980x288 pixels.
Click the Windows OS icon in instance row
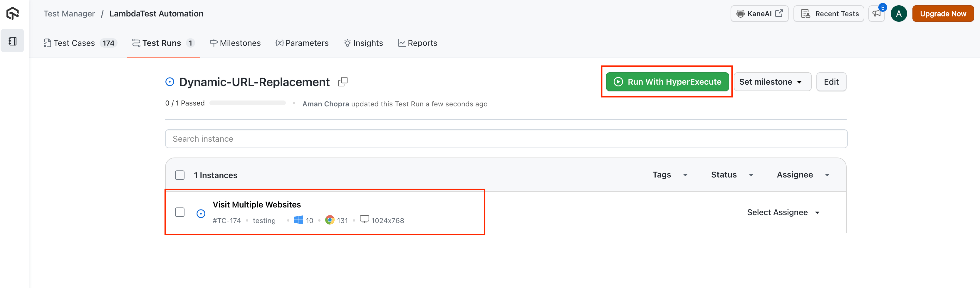click(299, 220)
